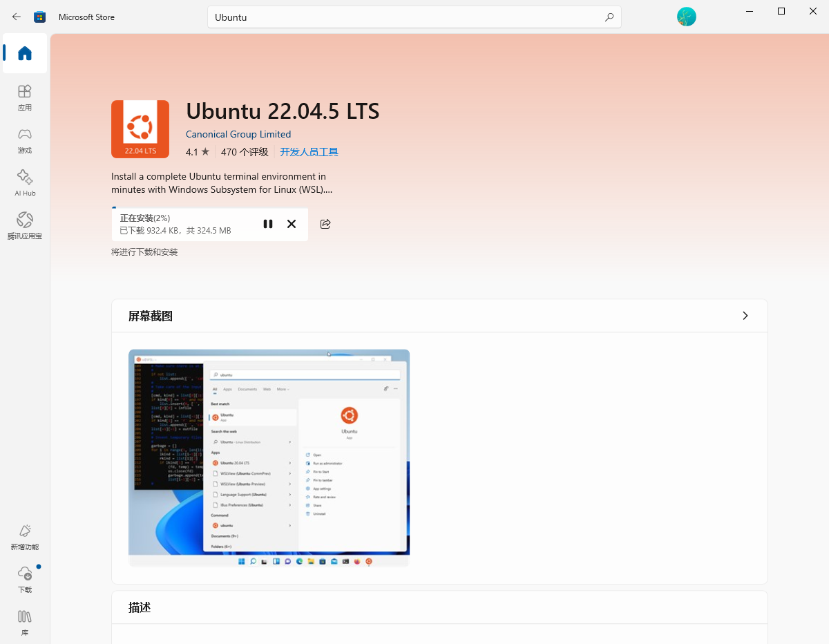Open the 游戏 (Games) section
This screenshot has height=644, width=829.
pyautogui.click(x=25, y=140)
